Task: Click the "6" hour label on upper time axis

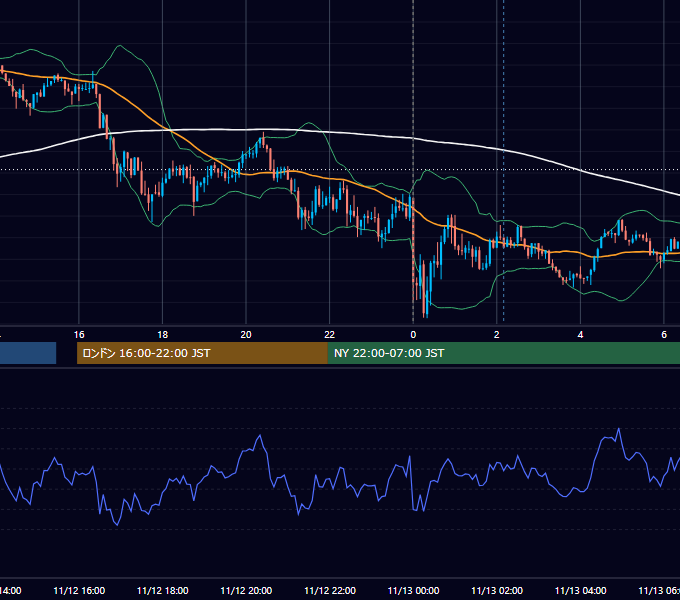Action: coord(664,335)
